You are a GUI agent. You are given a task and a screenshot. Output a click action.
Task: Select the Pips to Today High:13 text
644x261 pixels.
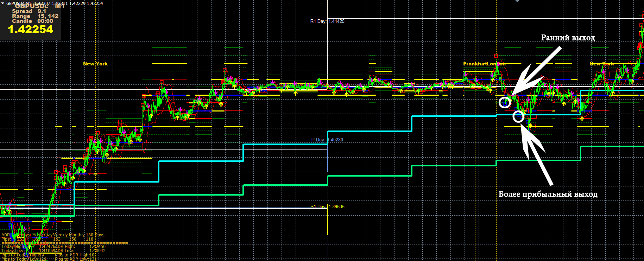[x=23, y=255]
